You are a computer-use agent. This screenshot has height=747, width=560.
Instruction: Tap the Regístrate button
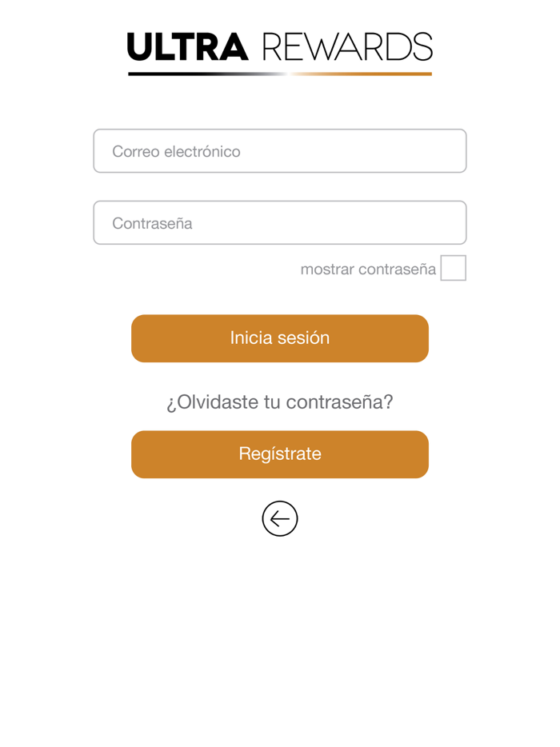[280, 453]
